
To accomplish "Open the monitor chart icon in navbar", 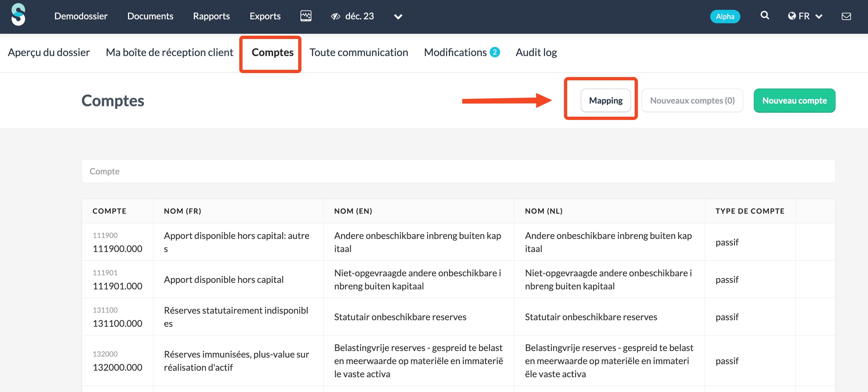I will point(306,16).
